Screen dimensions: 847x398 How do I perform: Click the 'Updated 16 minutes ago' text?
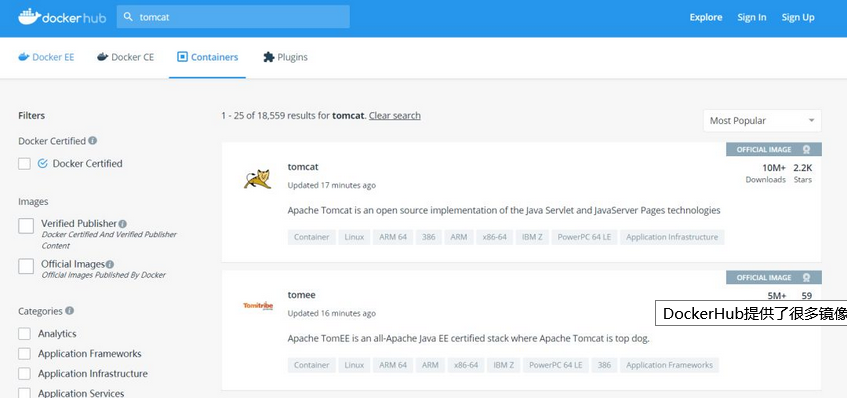(x=332, y=313)
